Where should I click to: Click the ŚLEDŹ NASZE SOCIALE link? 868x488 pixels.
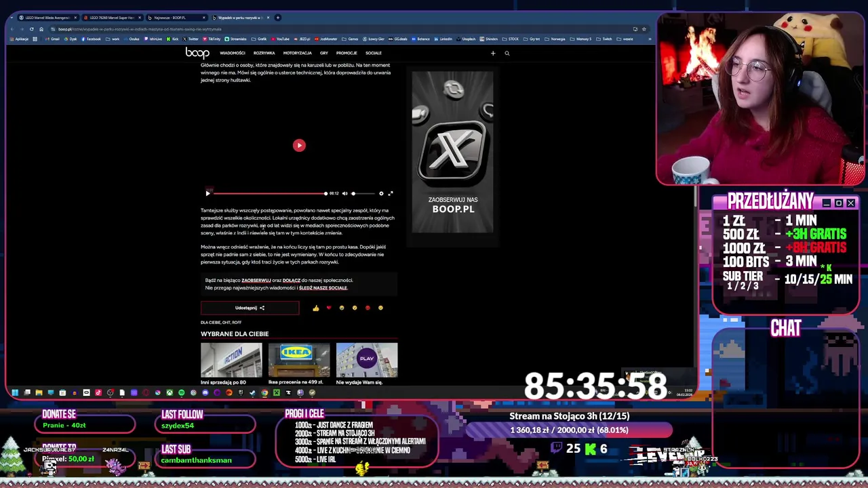click(323, 287)
